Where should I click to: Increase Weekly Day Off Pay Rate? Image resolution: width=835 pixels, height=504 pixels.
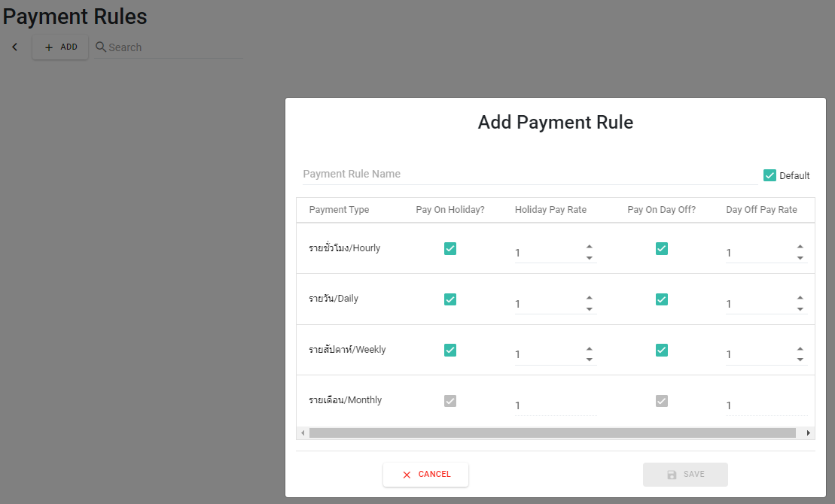tap(800, 348)
